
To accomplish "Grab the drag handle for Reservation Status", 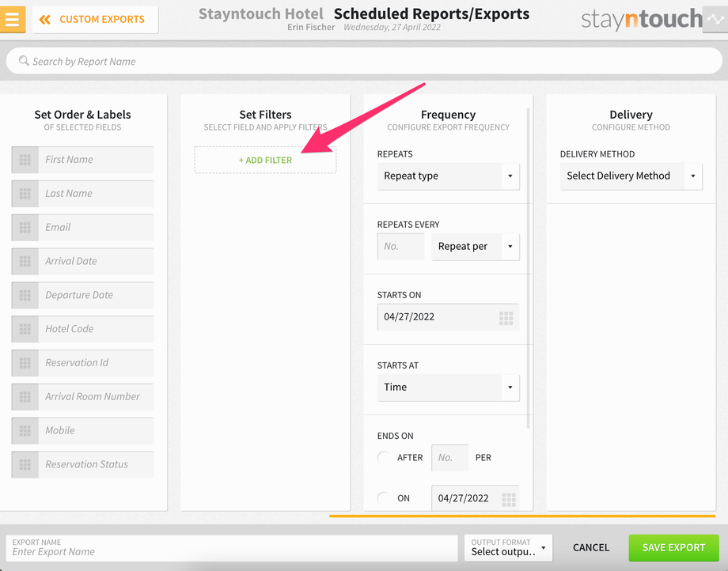I will click(25, 465).
